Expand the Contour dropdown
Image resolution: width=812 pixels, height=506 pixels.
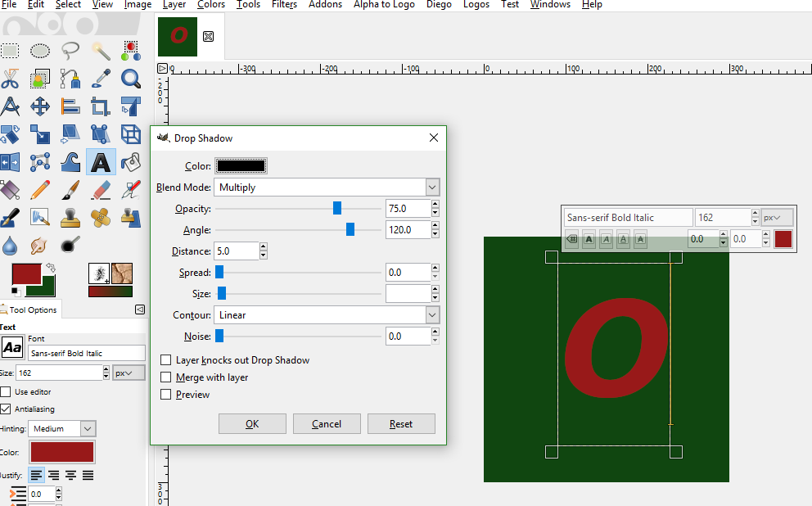click(x=327, y=315)
